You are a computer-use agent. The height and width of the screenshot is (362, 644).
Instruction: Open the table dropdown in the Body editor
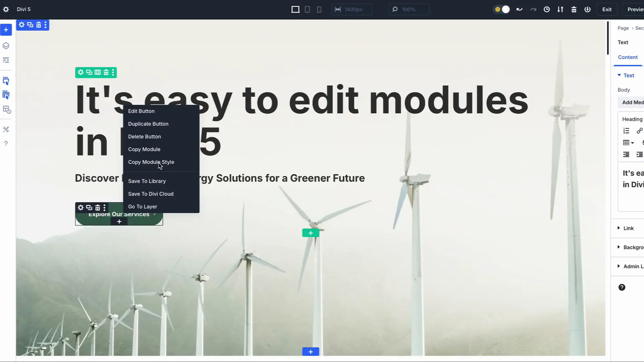[x=628, y=142]
